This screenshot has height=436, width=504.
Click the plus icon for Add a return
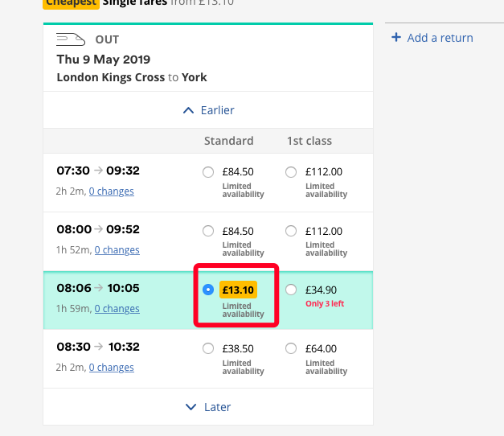click(395, 38)
